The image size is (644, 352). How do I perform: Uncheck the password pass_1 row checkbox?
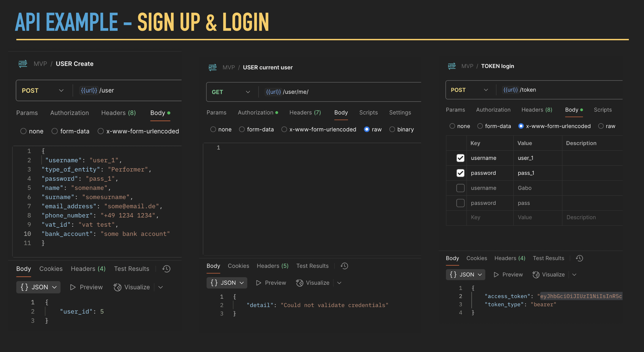pos(460,173)
